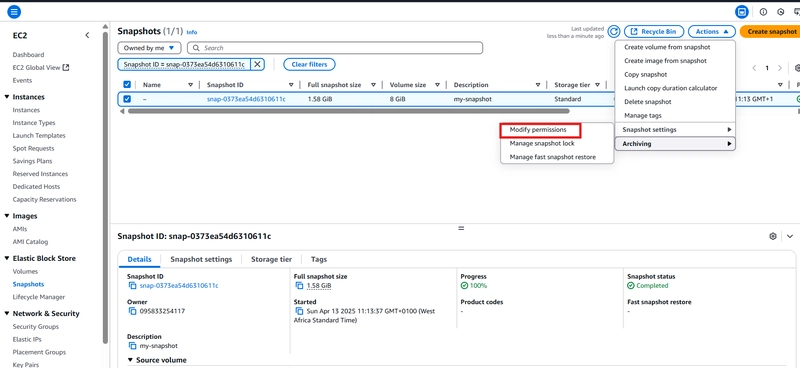
Task: Click the horizontal table scrollbar
Action: tap(348, 111)
